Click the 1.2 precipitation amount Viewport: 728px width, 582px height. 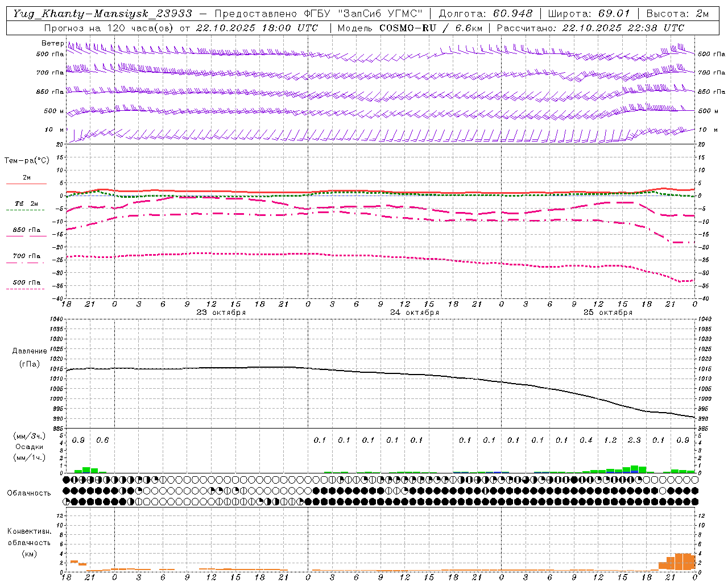pyautogui.click(x=610, y=440)
